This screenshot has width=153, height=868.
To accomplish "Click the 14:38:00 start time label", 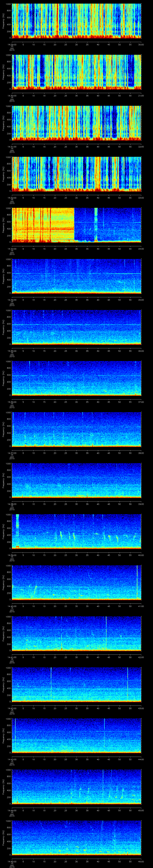I will [x=12, y=504].
